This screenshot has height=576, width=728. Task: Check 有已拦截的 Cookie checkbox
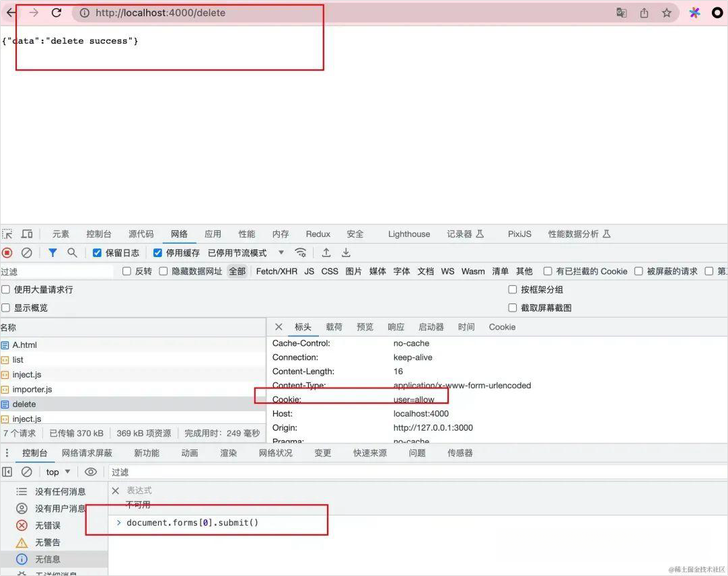548,271
